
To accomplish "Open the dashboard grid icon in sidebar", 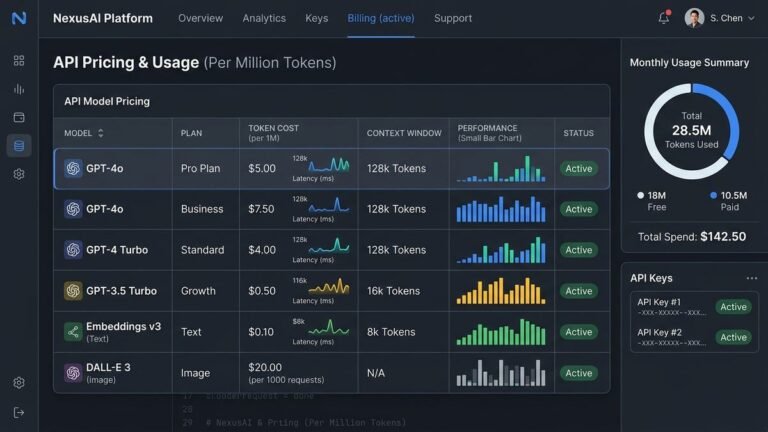I will tap(19, 60).
